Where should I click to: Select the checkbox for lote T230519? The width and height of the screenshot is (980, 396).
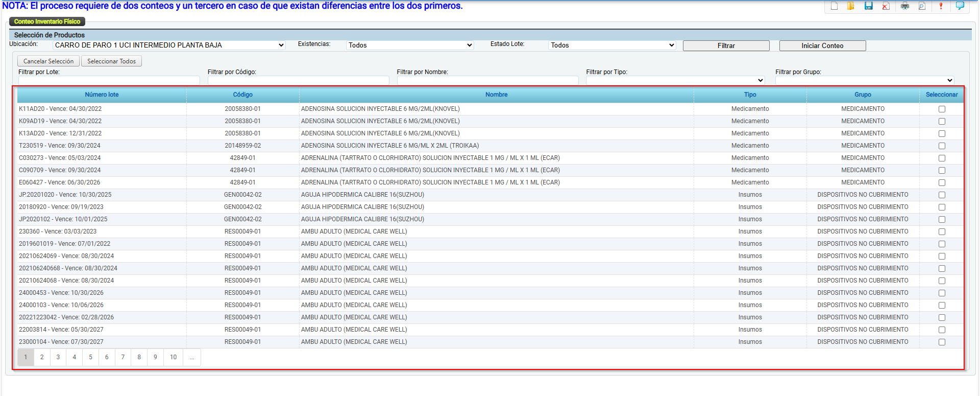pos(942,146)
